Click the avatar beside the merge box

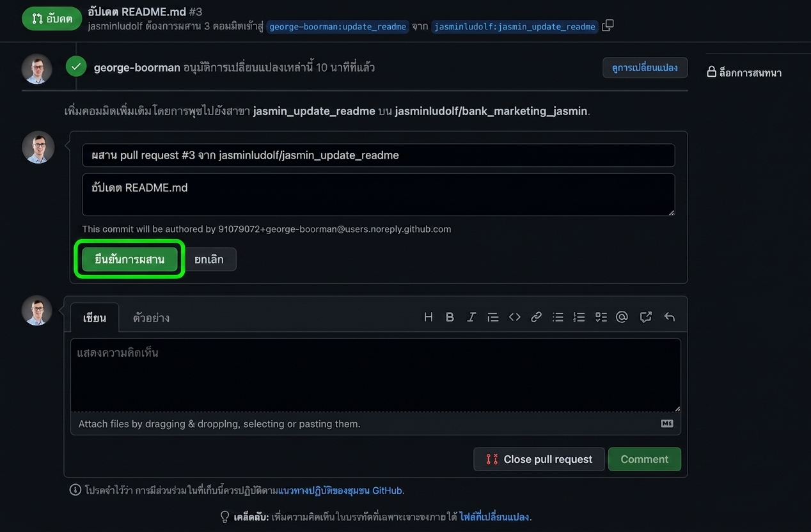tap(38, 147)
